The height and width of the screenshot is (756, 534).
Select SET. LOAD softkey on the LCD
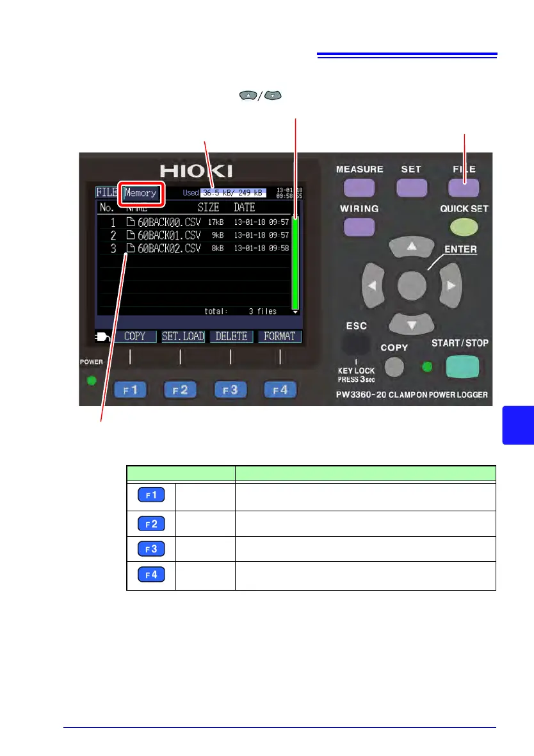tap(183, 336)
